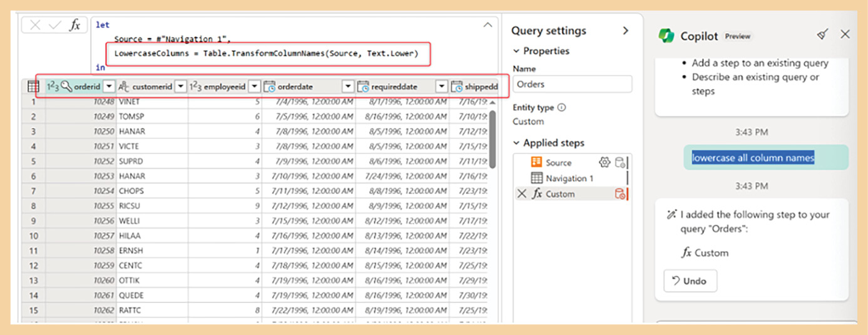
Task: Open the customerid column filter dropdown
Action: (180, 86)
